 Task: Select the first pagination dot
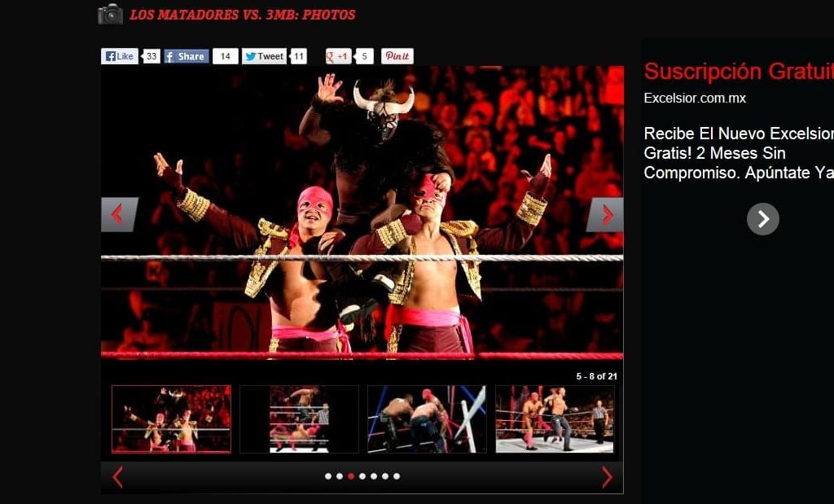coord(328,476)
